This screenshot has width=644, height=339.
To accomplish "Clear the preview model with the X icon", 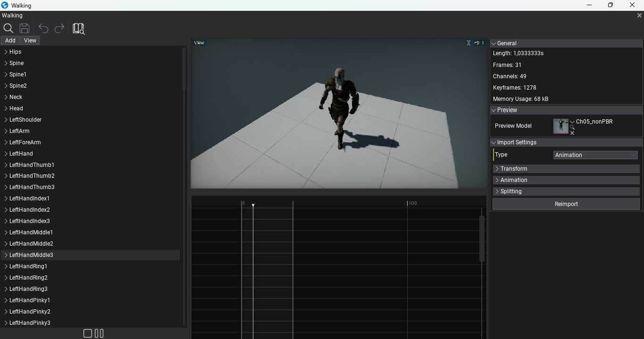I will coord(572,133).
